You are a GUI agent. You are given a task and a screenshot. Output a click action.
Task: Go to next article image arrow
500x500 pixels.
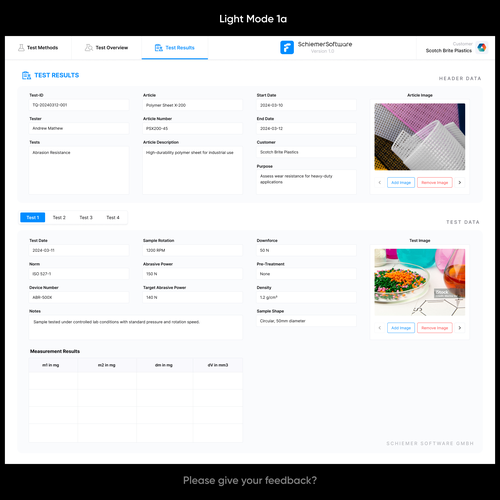(x=460, y=183)
